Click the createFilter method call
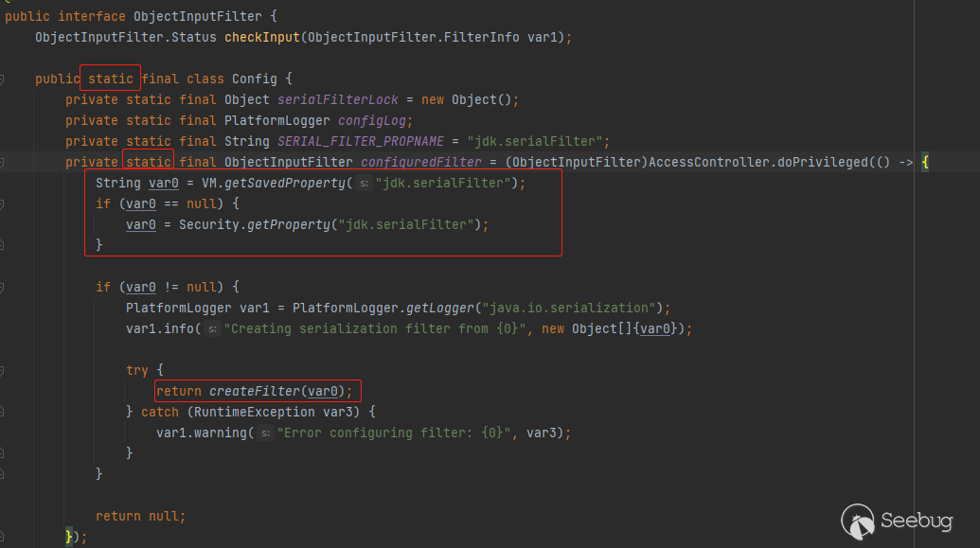The height and width of the screenshot is (548, 980). point(255,391)
